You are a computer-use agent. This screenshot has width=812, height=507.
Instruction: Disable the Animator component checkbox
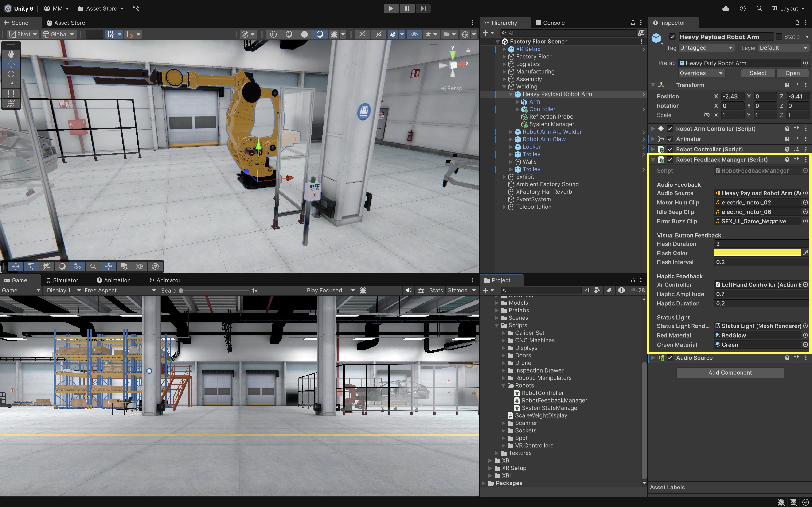670,139
